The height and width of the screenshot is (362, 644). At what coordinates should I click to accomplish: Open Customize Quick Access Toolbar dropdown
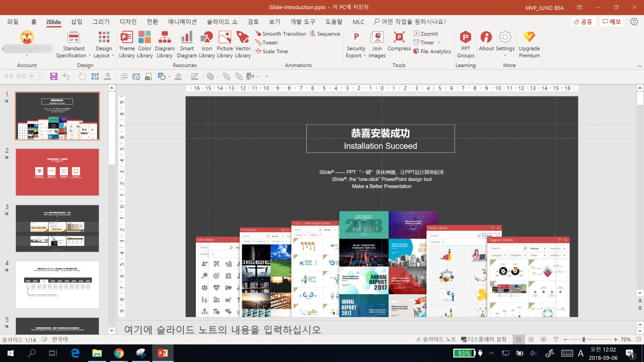coord(266,76)
